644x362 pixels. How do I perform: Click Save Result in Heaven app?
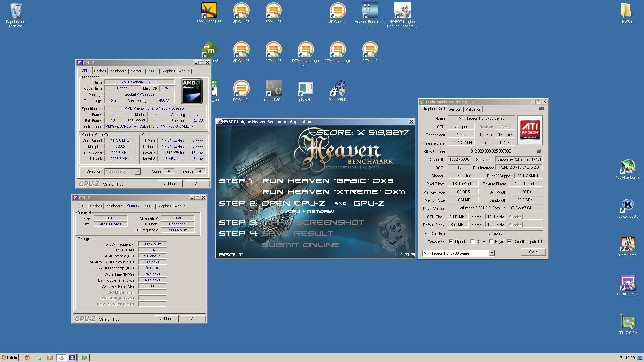(298, 234)
